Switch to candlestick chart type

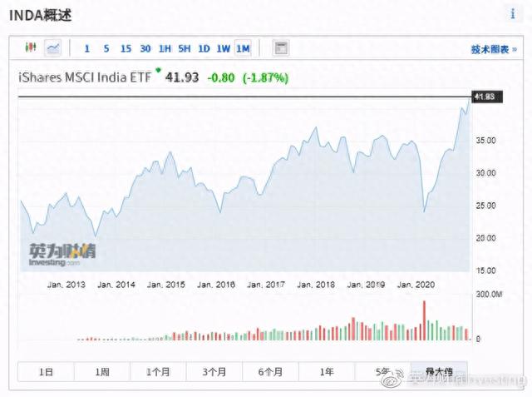31,48
